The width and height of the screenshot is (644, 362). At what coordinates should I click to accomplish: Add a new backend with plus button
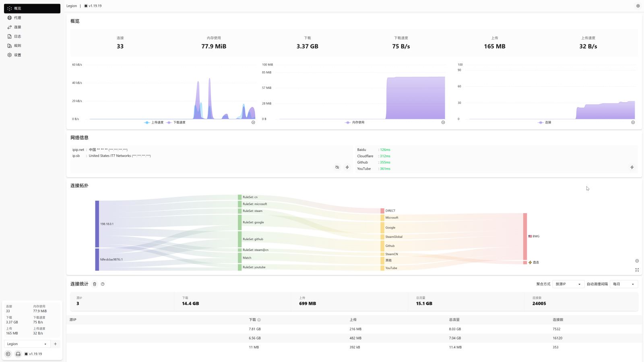55,344
